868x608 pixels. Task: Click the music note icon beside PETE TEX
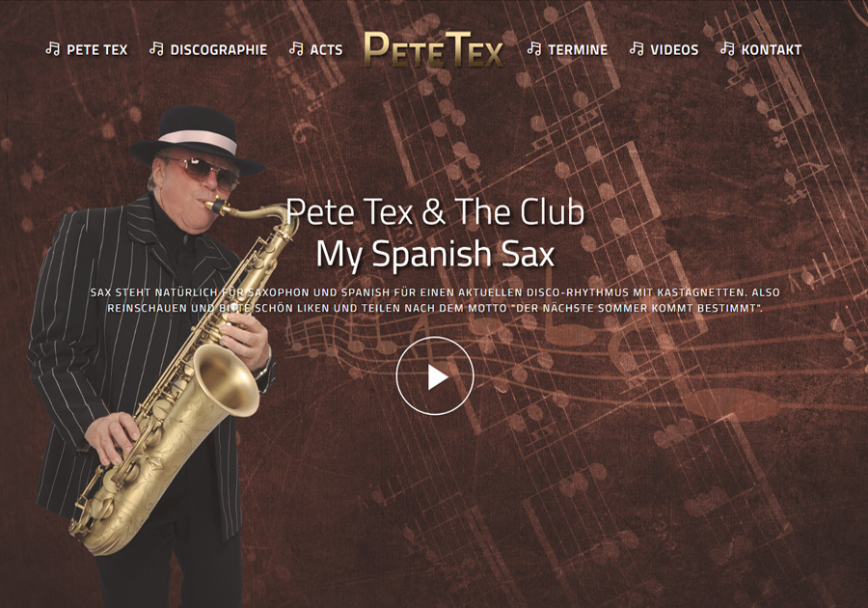(53, 48)
